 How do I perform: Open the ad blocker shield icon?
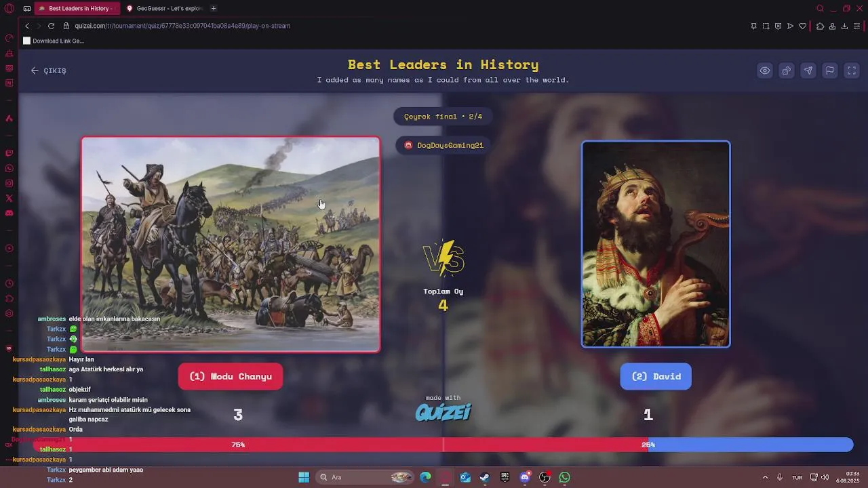778,26
